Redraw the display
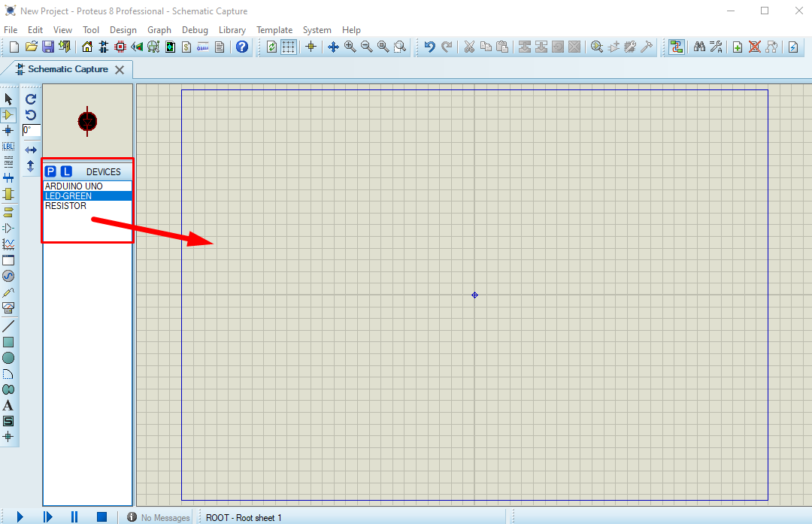Viewport: 812px width, 524px height. click(271, 47)
